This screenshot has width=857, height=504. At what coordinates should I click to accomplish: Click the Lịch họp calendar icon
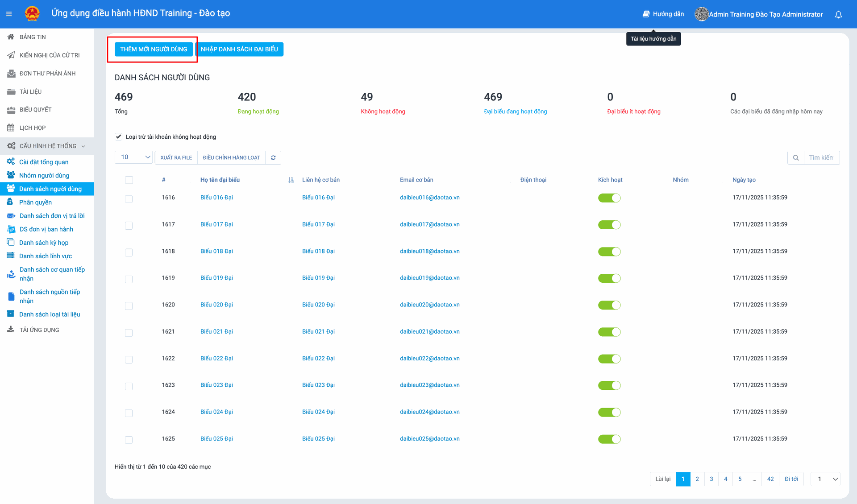(x=11, y=128)
